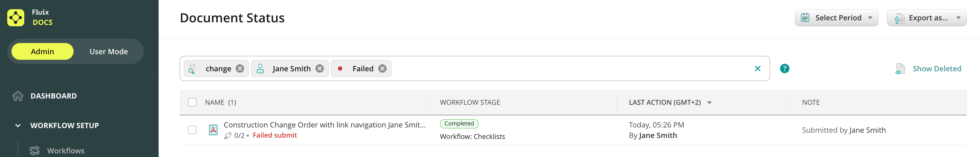Select the Construction Change Order row checkbox

point(192,130)
